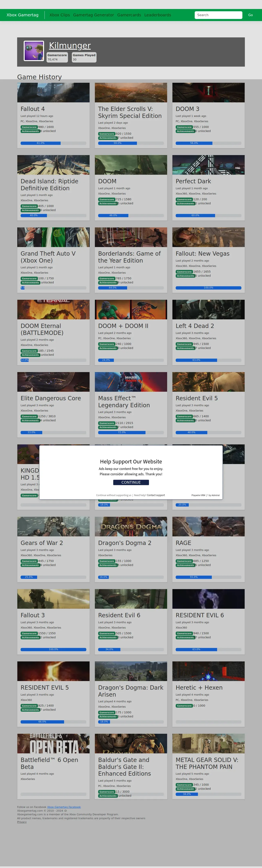Open Xbox Gamertag Facebook link
The height and width of the screenshot is (868, 262).
[x=64, y=807]
